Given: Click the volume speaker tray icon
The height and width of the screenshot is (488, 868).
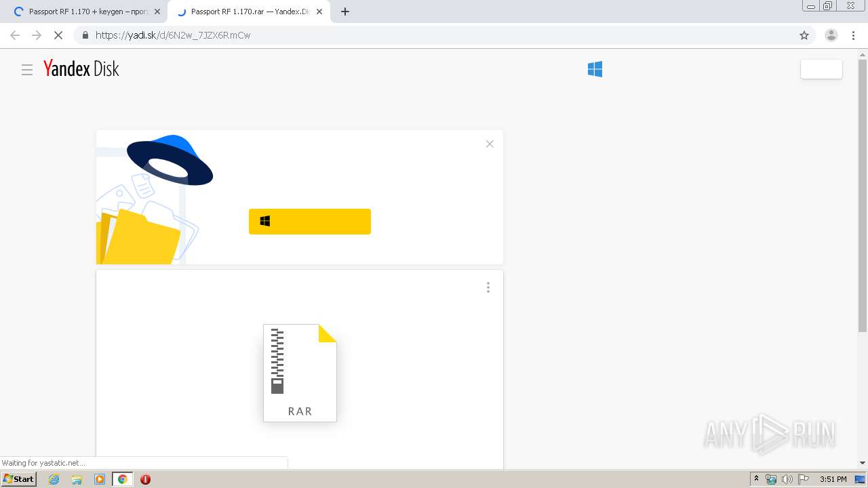Looking at the screenshot, I should (x=787, y=479).
